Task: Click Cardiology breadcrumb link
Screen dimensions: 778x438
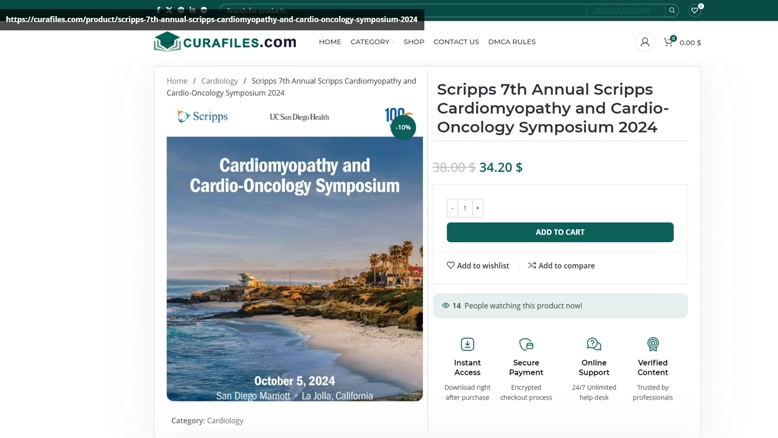Action: pos(219,81)
